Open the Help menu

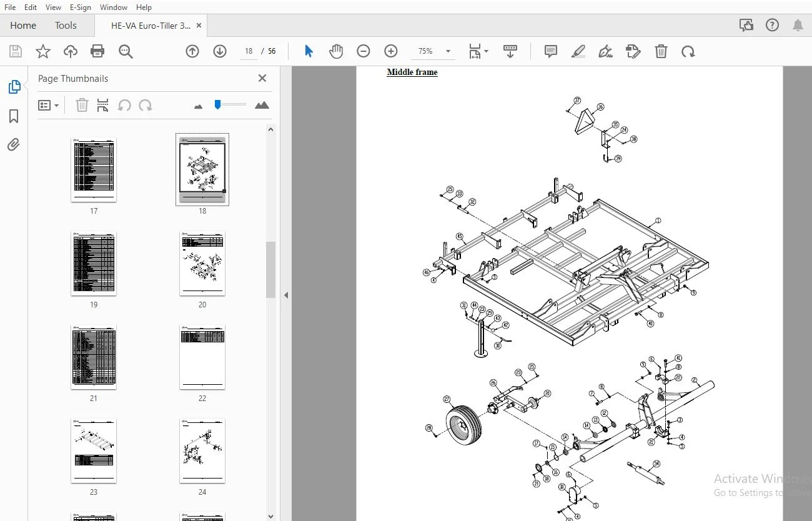click(x=144, y=7)
